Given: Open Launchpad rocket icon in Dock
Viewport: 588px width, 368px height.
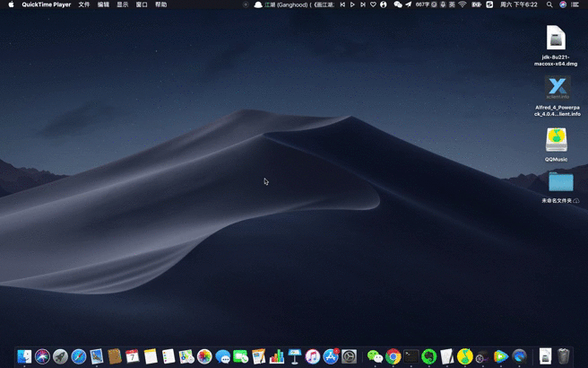Looking at the screenshot, I should [x=60, y=356].
